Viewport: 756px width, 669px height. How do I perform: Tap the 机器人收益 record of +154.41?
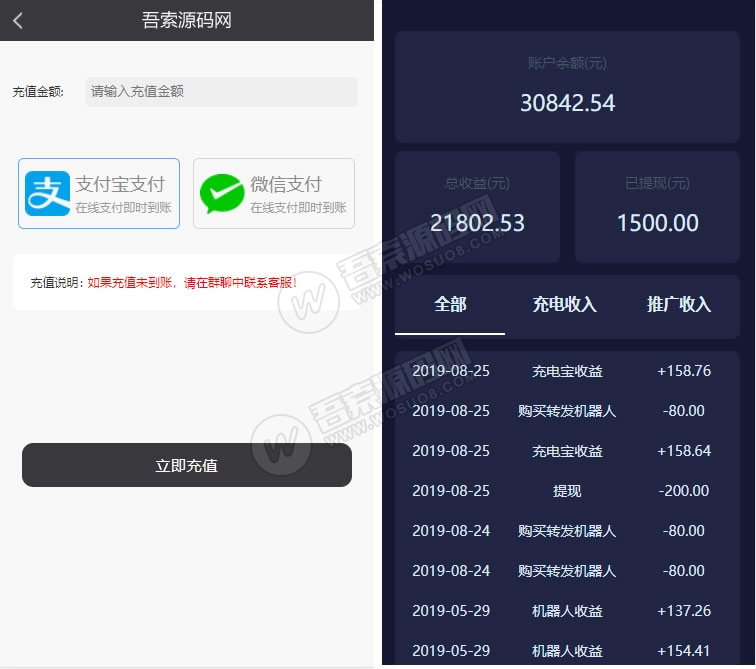click(x=567, y=651)
